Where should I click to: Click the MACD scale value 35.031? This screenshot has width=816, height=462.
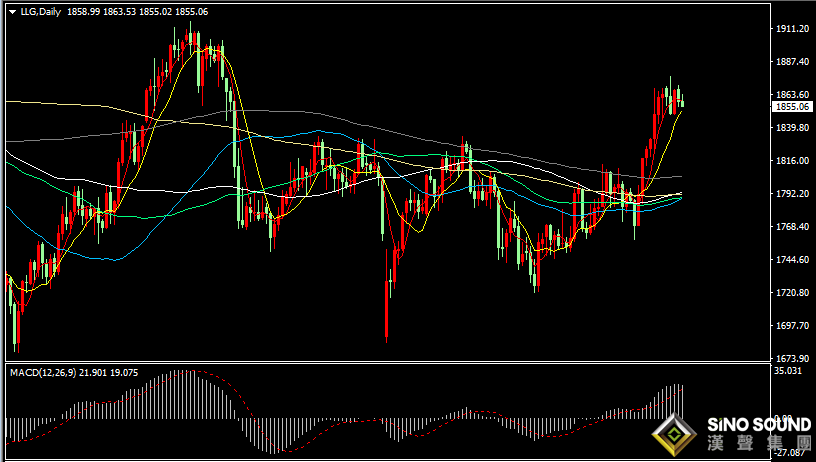[788, 370]
